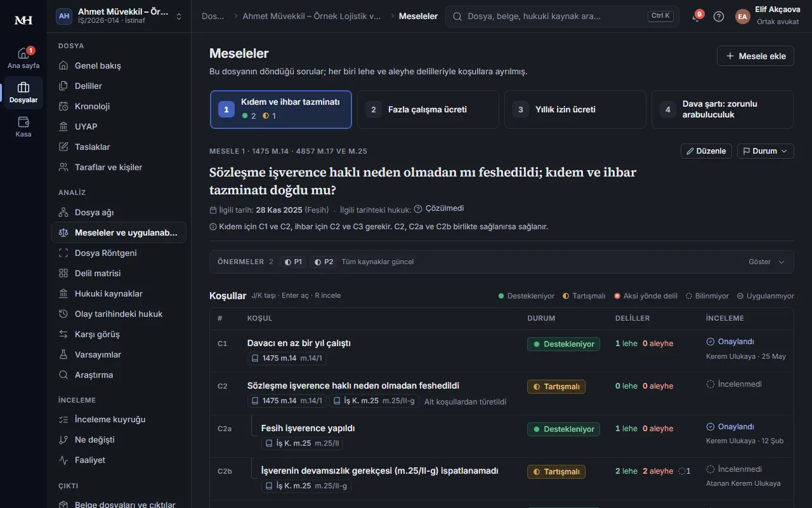Open the Faaliyet page
Screen dimensions: 812x508
point(119,460)
